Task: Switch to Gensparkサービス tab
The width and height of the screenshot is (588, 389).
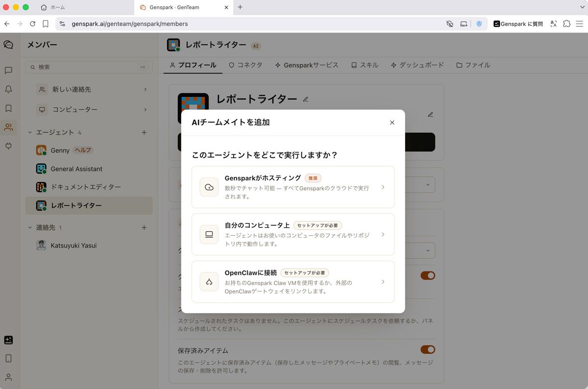Action: pyautogui.click(x=307, y=65)
